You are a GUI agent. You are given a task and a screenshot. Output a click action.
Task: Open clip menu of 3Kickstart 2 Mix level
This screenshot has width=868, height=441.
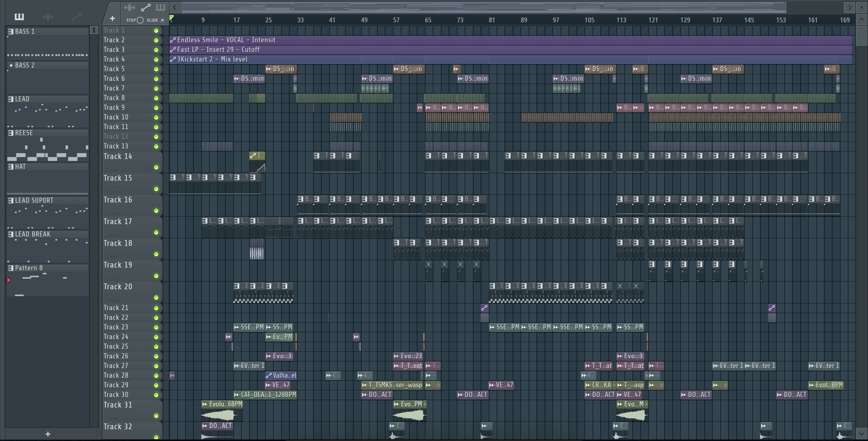click(x=173, y=59)
